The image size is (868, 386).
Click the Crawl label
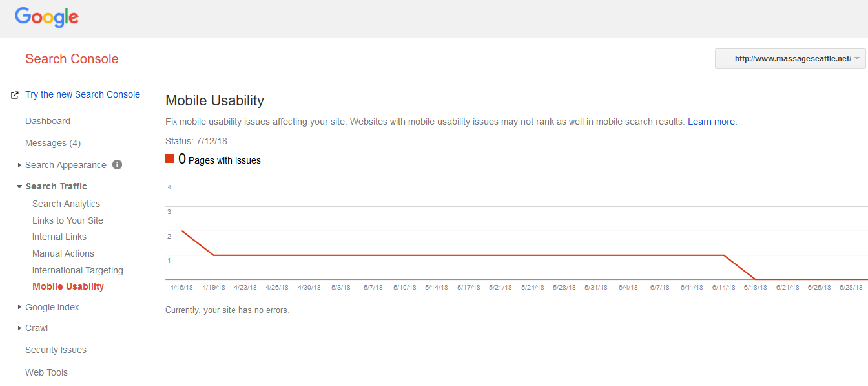(37, 328)
